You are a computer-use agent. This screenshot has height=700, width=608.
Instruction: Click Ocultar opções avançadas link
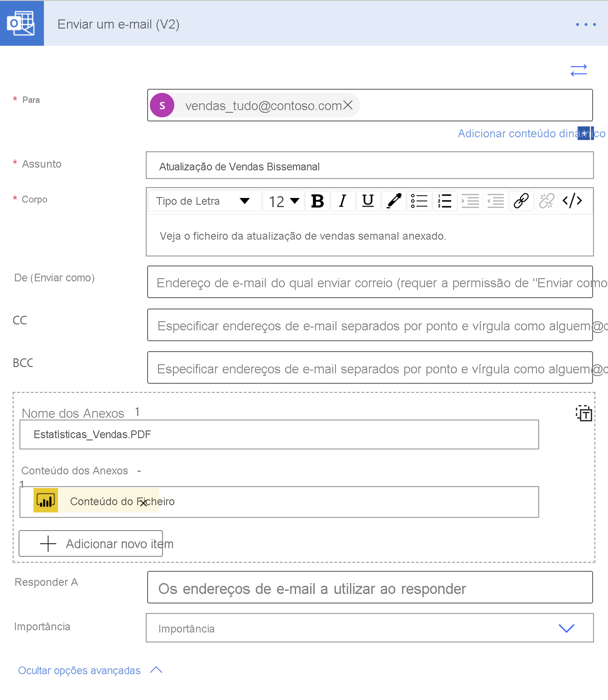pyautogui.click(x=79, y=671)
